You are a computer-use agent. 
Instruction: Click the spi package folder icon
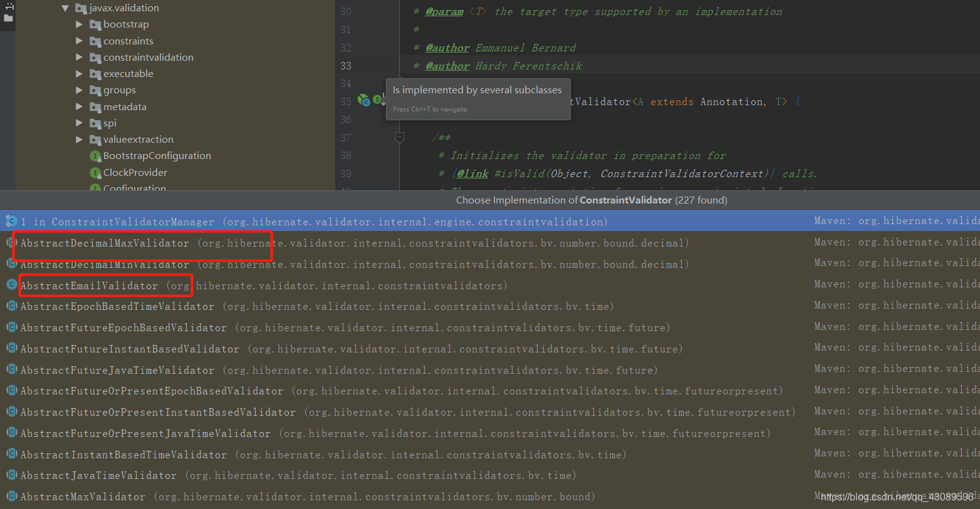95,123
